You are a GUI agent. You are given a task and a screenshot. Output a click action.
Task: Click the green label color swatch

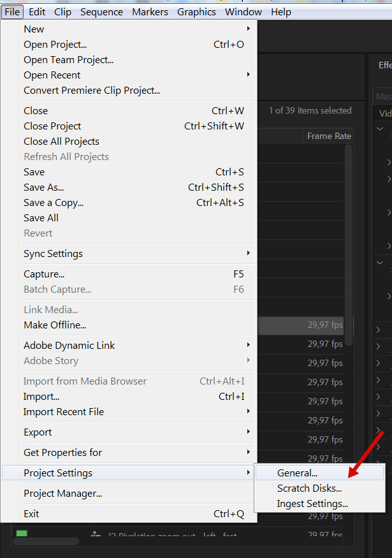22,534
